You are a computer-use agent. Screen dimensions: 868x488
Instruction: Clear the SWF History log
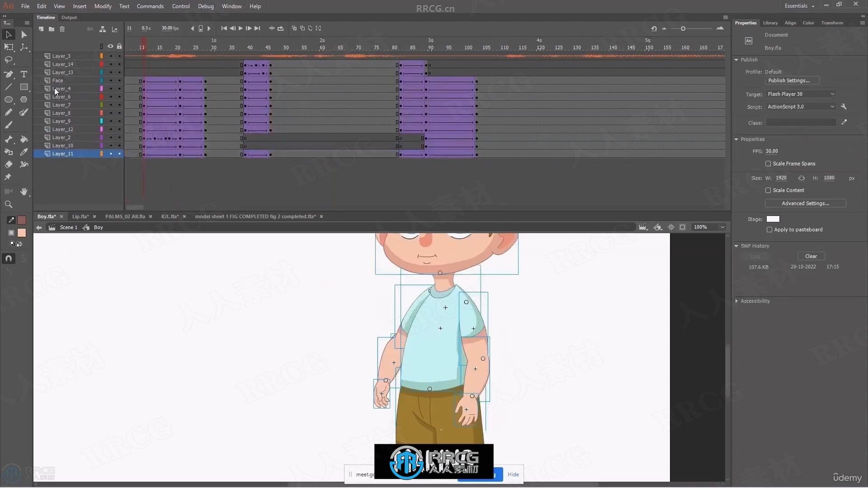pyautogui.click(x=811, y=256)
